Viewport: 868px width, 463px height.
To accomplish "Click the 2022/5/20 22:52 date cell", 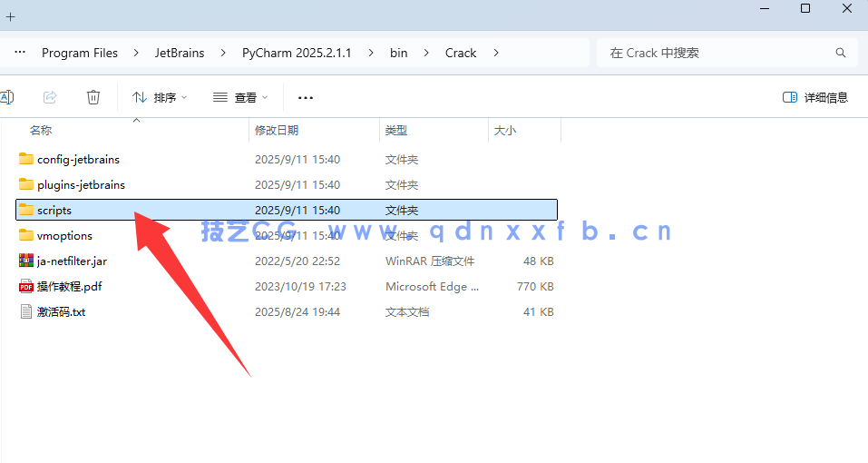I will (297, 261).
